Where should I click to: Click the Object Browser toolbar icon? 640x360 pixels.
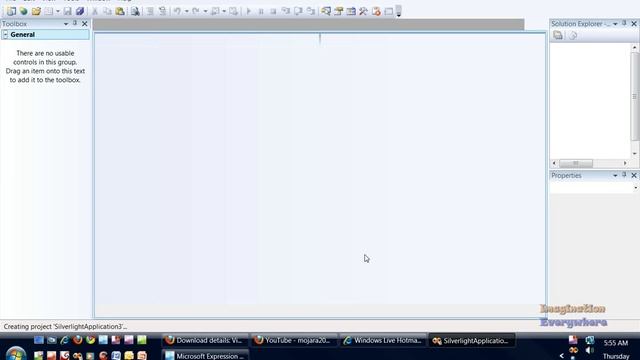click(351, 11)
